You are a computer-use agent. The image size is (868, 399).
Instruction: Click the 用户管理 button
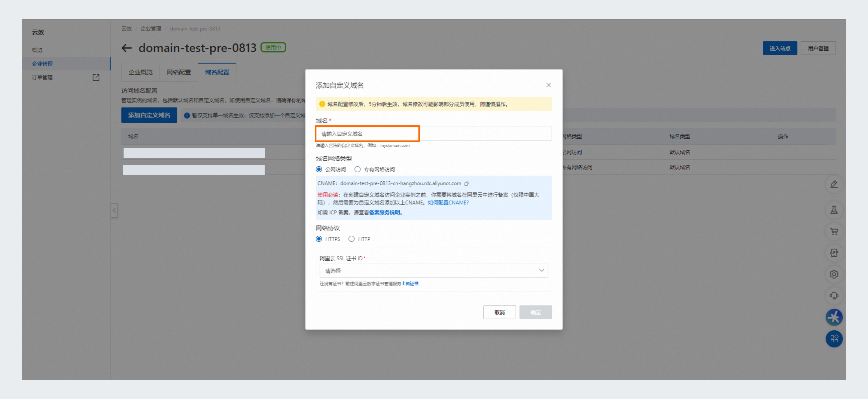pos(818,48)
